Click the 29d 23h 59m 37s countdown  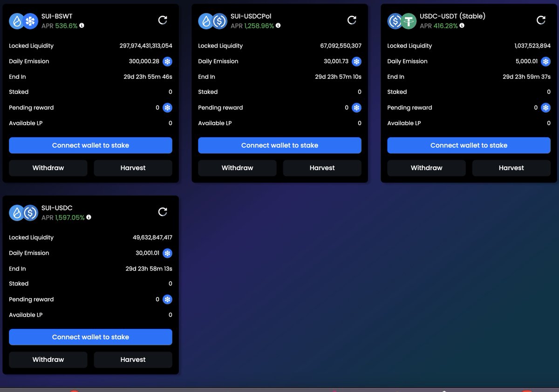point(526,77)
